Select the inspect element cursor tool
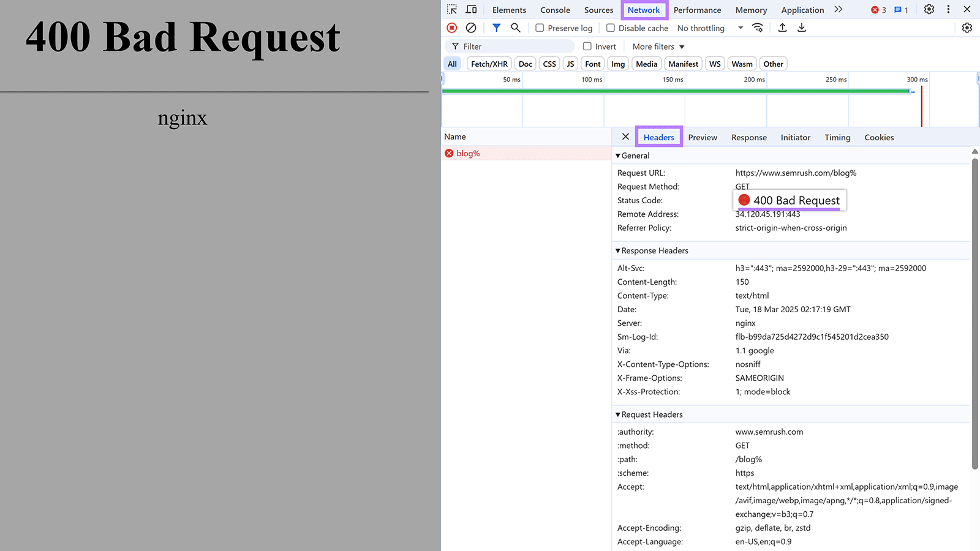980x551 pixels. point(451,9)
